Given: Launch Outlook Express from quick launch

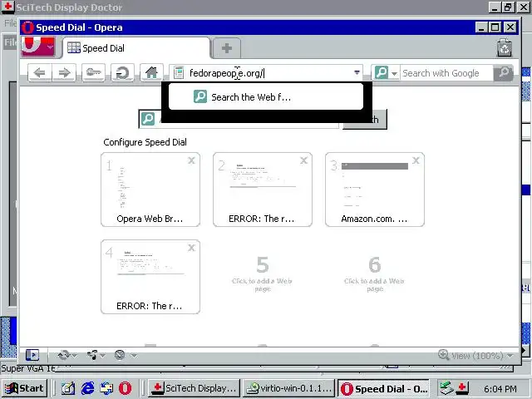Looking at the screenshot, I should 106,388.
